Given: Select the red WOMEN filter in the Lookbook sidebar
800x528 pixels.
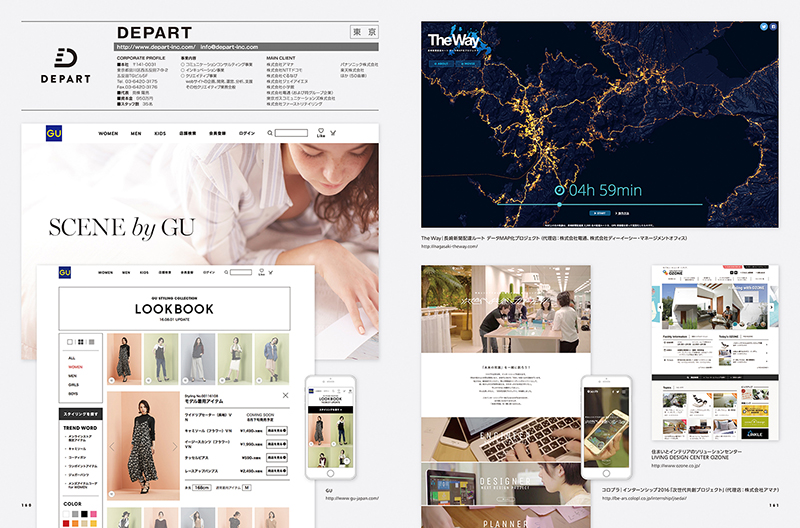Looking at the screenshot, I should [76, 367].
